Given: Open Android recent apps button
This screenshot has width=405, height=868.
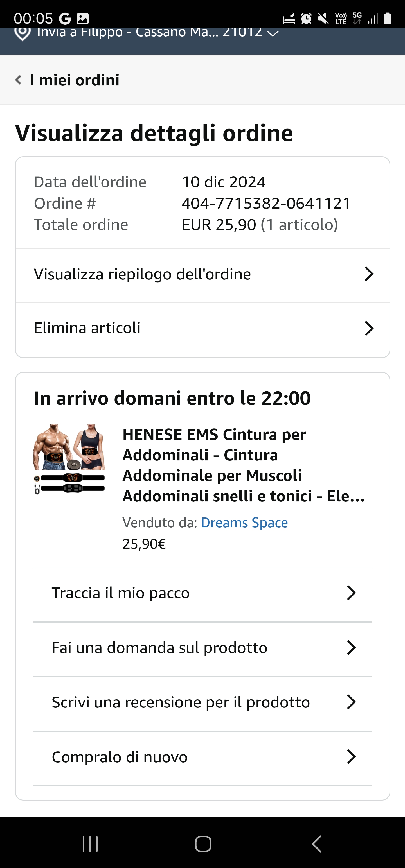Looking at the screenshot, I should (x=90, y=844).
